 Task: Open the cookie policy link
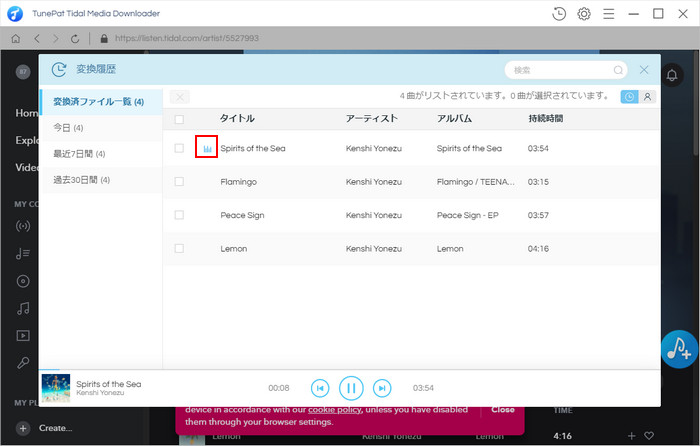[x=334, y=409]
